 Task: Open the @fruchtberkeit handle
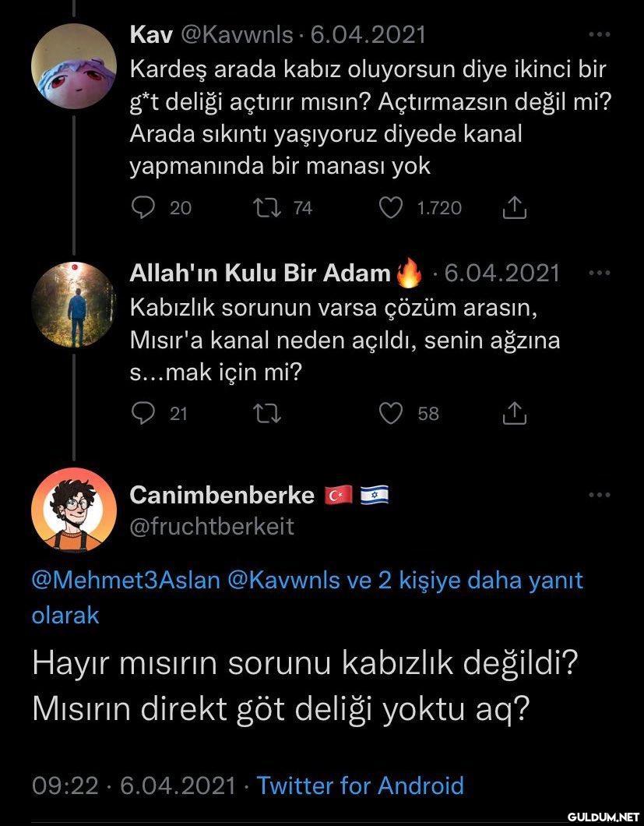click(x=212, y=526)
